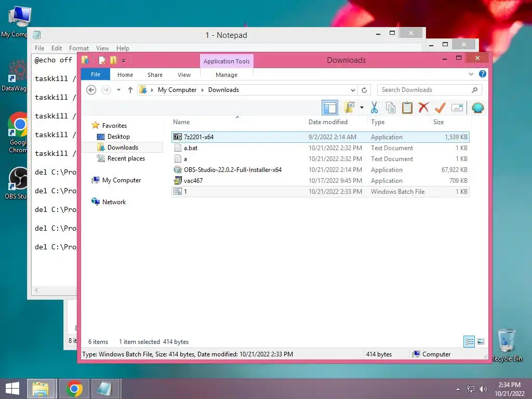This screenshot has height=399, width=532.
Task: Open Google Chrome from the taskbar
Action: (74, 389)
